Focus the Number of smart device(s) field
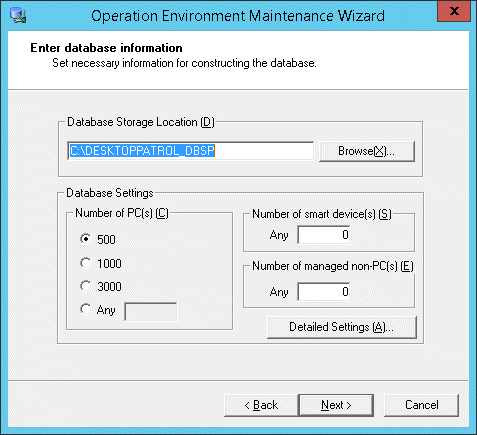477x435 pixels. point(324,235)
